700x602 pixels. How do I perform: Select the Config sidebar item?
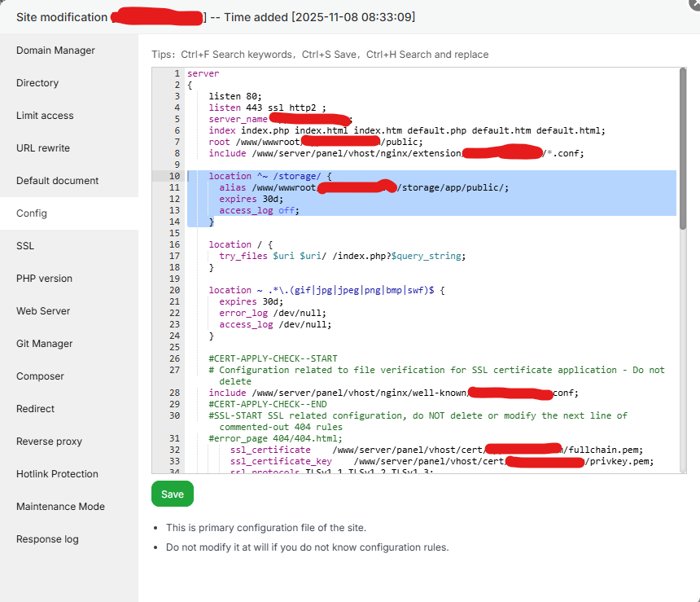click(x=32, y=213)
